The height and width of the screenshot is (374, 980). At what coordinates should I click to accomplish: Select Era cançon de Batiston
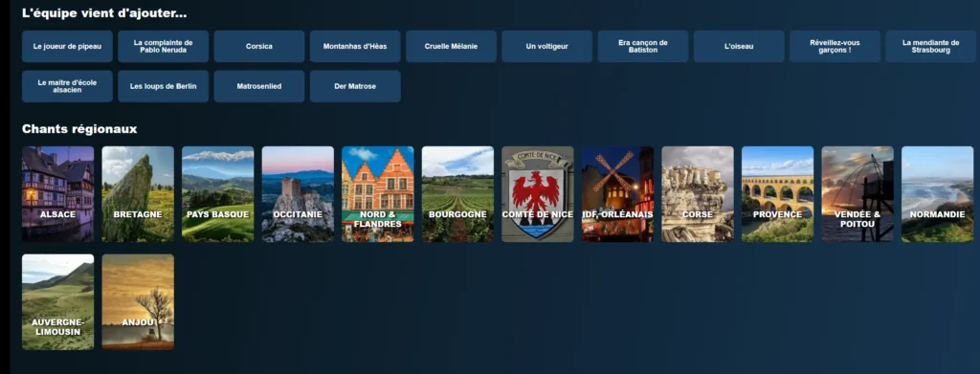(x=643, y=46)
